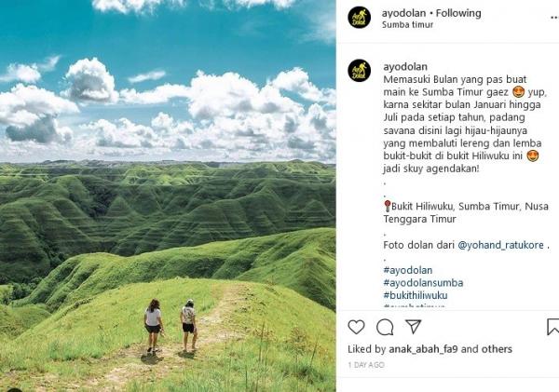
Task: Open comments via speech bubble icon
Action: click(x=385, y=327)
